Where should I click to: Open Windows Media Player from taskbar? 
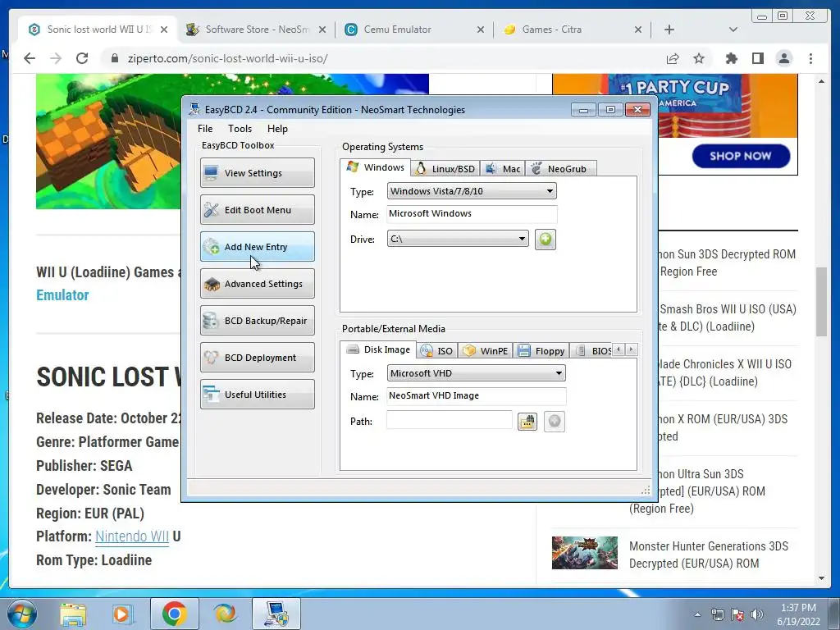(x=122, y=614)
